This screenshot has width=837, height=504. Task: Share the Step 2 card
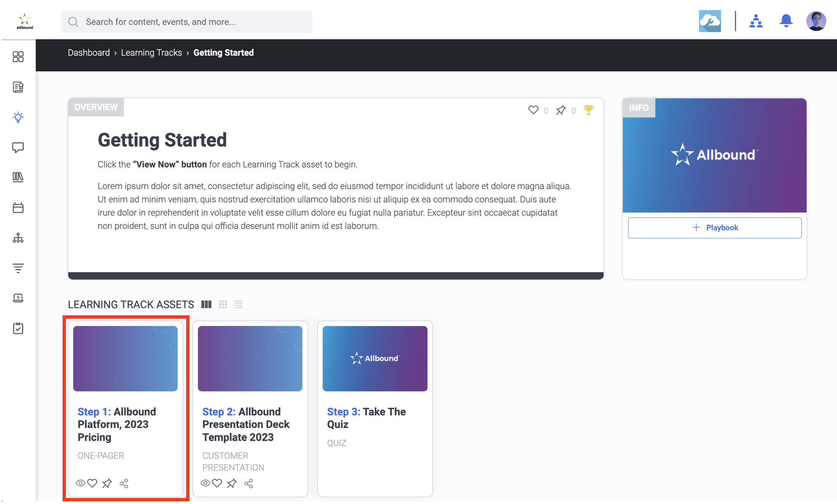pyautogui.click(x=249, y=484)
